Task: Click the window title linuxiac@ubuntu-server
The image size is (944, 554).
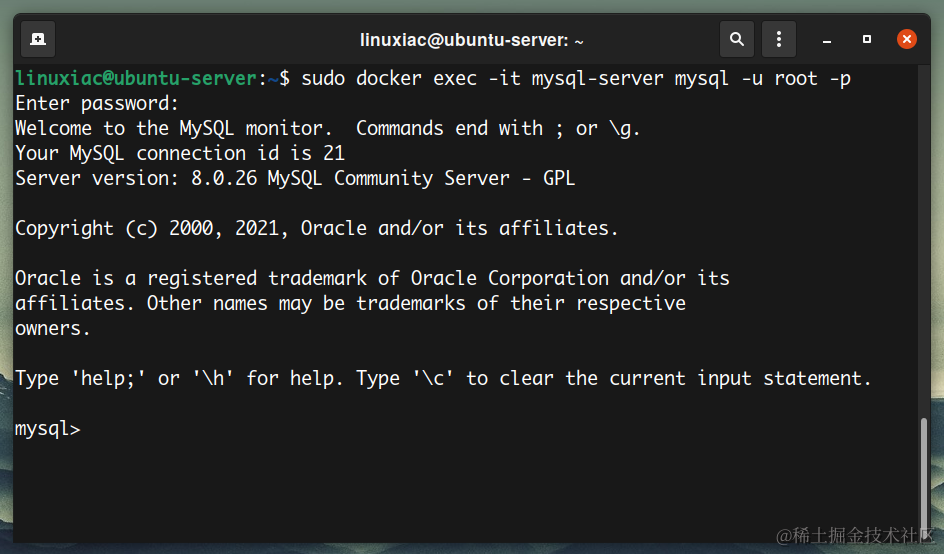Action: [471, 40]
